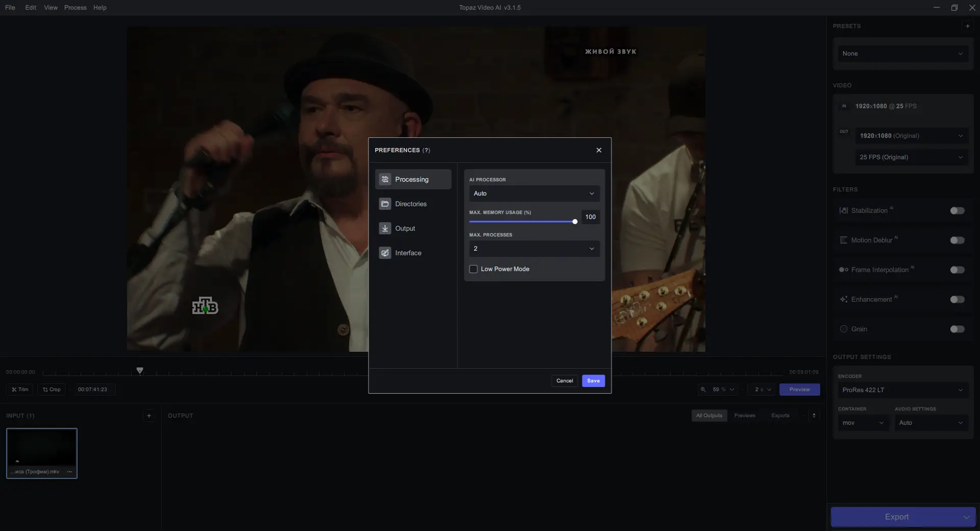Screen dimensions: 980x531
Task: Open the input clip more options menu
Action: tap(69, 472)
